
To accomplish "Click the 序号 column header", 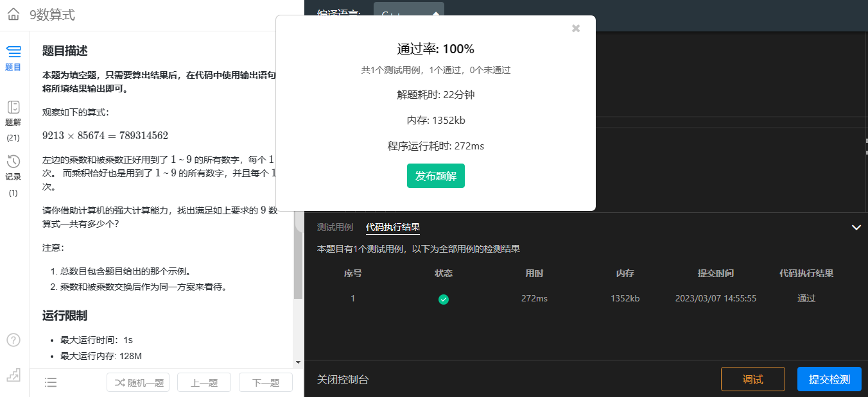I will tap(353, 273).
